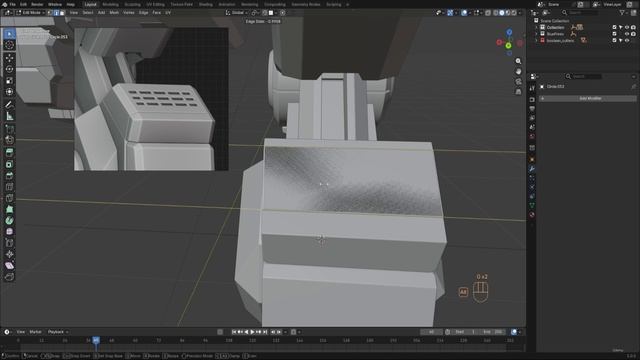Open the World properties tab
The width and height of the screenshot is (640, 360).
click(532, 137)
